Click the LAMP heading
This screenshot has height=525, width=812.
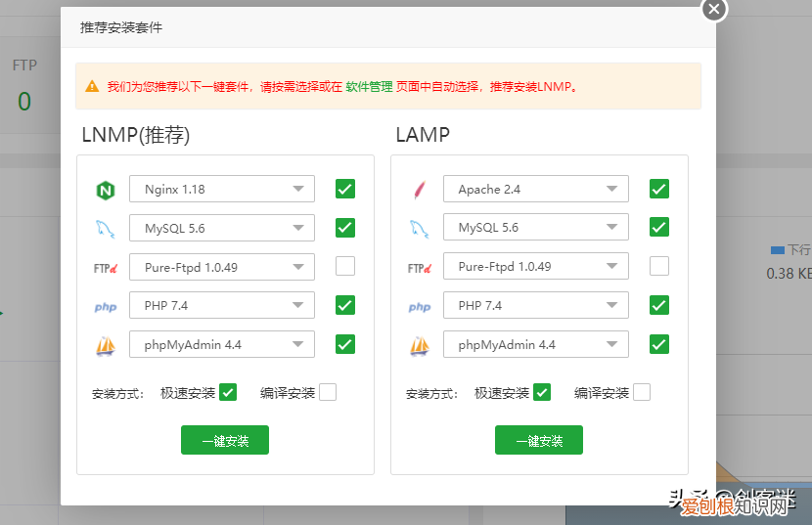click(423, 135)
